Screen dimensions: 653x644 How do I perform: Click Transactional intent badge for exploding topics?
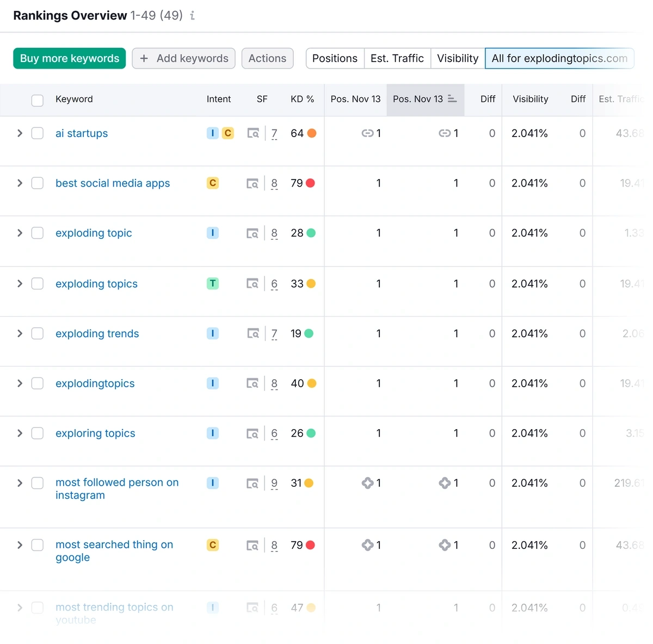pos(213,283)
